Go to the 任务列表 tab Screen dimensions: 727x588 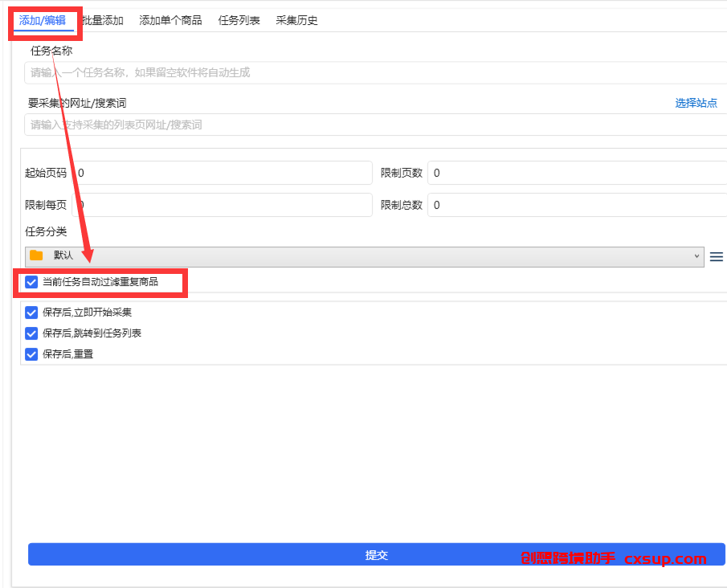click(x=239, y=20)
